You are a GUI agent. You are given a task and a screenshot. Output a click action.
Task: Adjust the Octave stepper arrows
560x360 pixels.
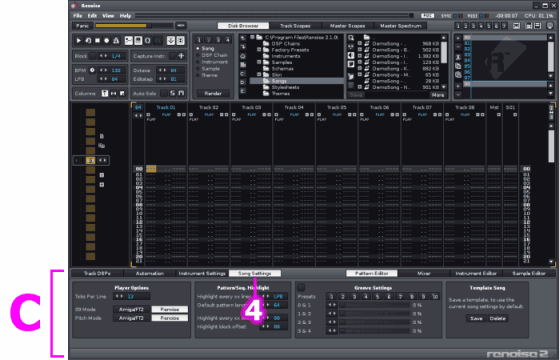point(162,70)
